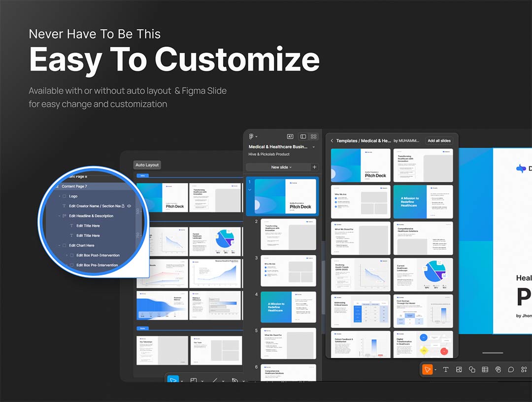Switch to grid view toggle
Screen dimensions: 532x402
314,136
